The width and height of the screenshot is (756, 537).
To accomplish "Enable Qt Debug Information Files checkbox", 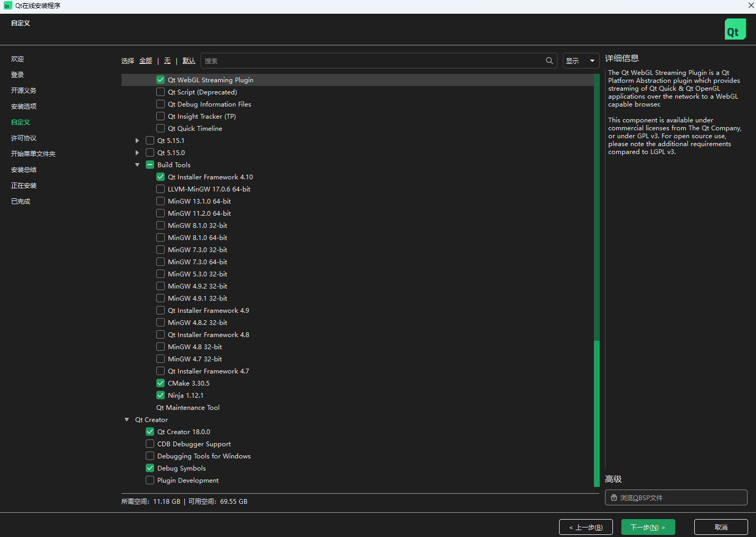I will 160,104.
